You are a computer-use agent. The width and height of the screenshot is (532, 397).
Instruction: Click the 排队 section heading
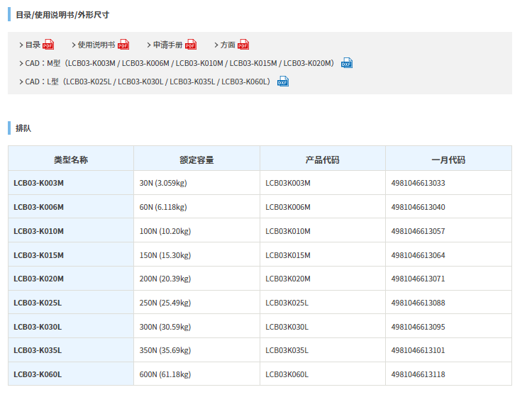click(x=23, y=128)
